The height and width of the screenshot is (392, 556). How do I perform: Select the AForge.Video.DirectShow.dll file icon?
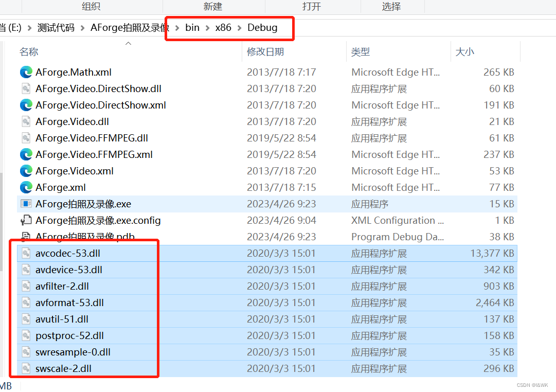(x=26, y=88)
